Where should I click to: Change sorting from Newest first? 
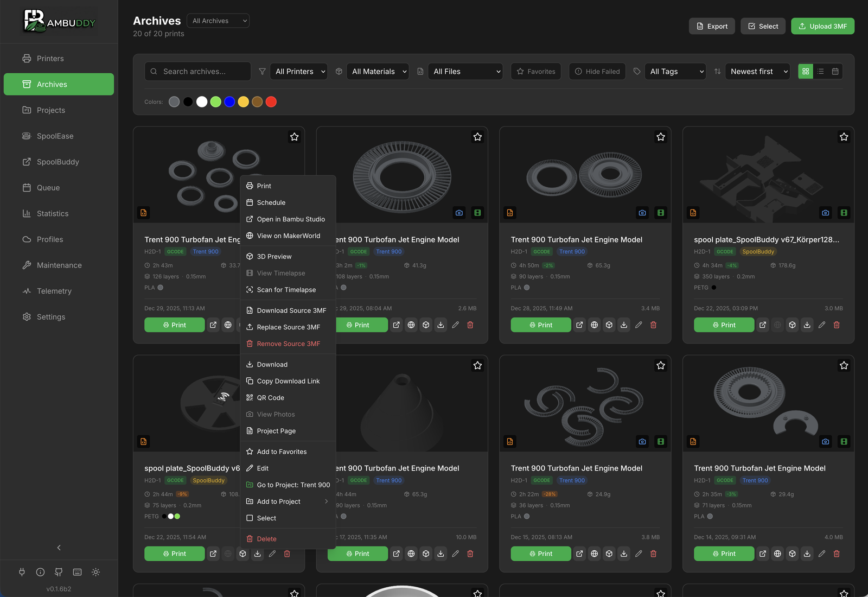(757, 71)
